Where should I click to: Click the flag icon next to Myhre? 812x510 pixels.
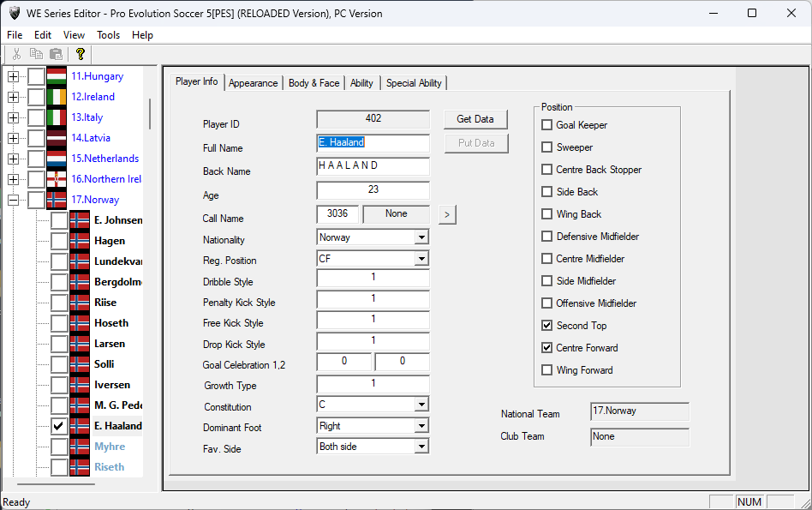click(x=80, y=447)
